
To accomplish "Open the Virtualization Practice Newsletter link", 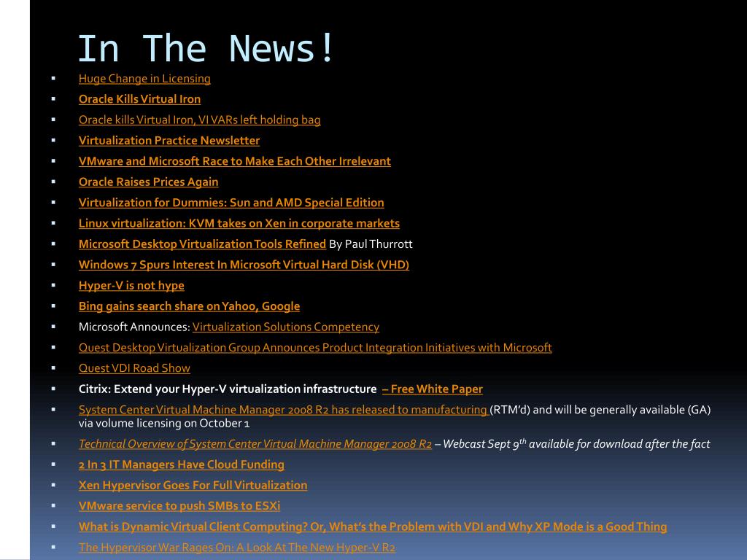I will pos(169,141).
